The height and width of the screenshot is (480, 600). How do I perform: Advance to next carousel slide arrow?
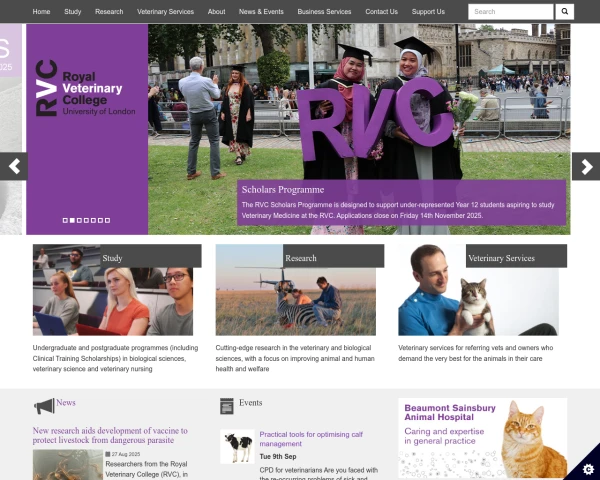point(586,167)
